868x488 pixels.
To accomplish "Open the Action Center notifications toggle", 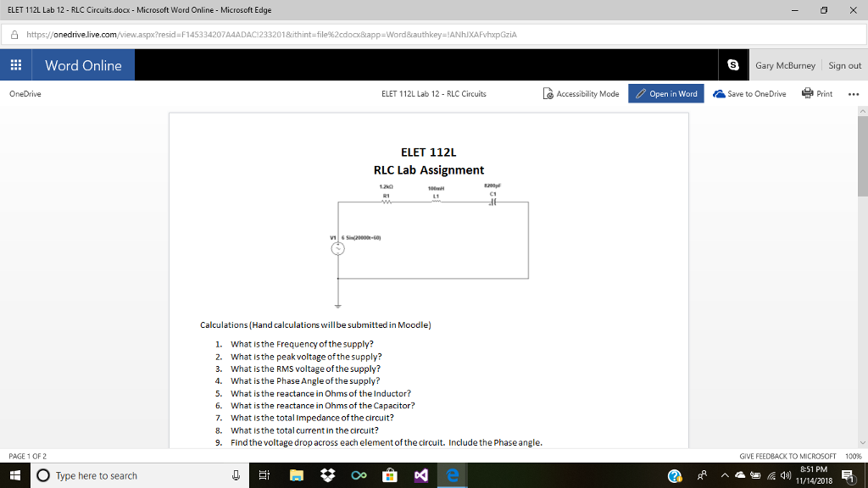I will pos(848,475).
